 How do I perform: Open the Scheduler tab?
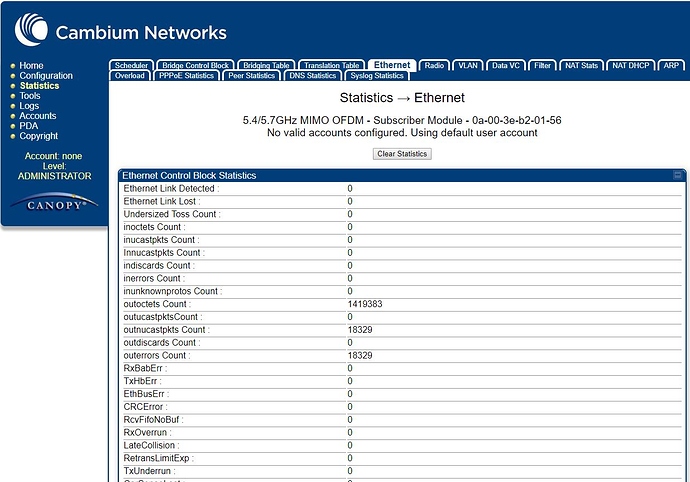(131, 65)
